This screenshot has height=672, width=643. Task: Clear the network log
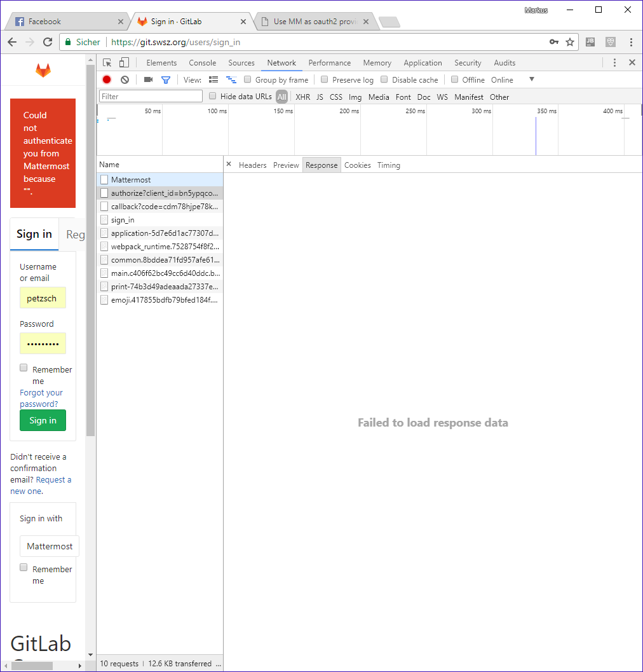(x=125, y=79)
